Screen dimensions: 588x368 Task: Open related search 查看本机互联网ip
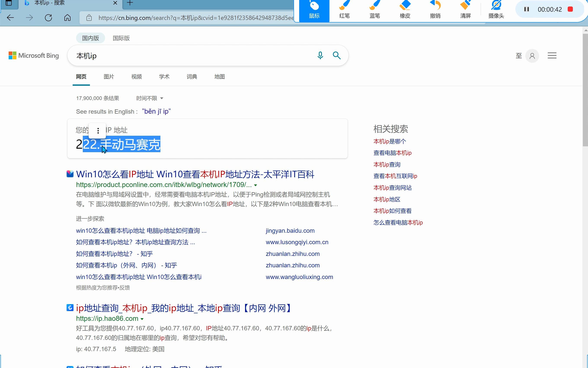click(395, 176)
